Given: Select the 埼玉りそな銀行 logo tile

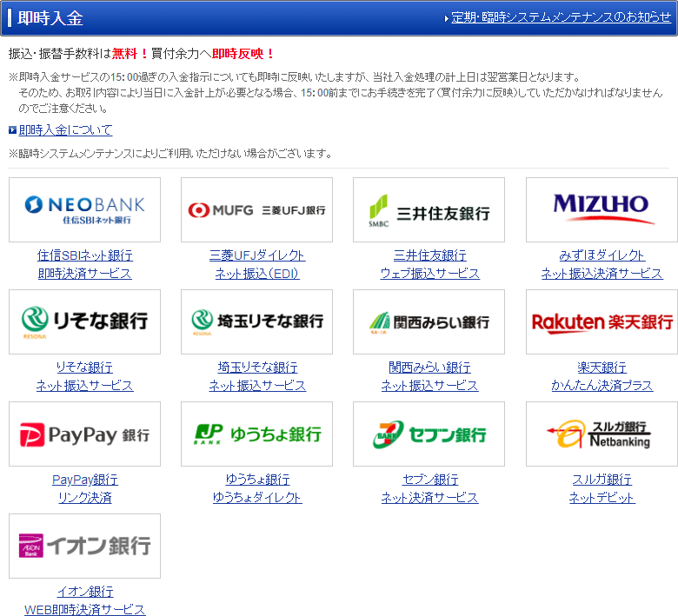Looking at the screenshot, I should tap(256, 322).
